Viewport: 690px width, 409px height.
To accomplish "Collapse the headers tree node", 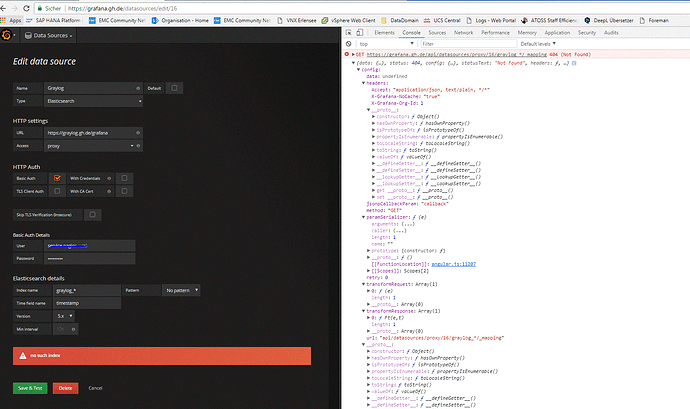I will tap(363, 83).
